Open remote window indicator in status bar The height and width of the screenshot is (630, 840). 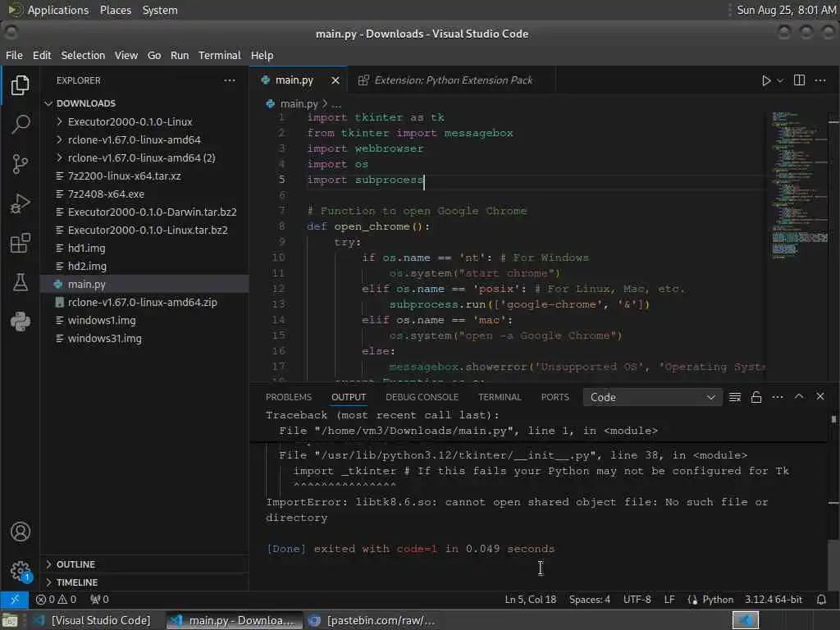click(15, 600)
